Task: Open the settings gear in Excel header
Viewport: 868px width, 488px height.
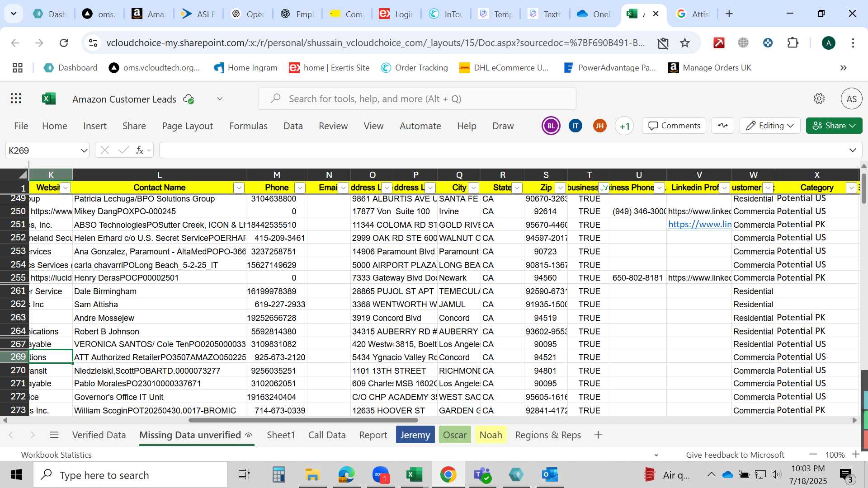Action: pos(819,99)
